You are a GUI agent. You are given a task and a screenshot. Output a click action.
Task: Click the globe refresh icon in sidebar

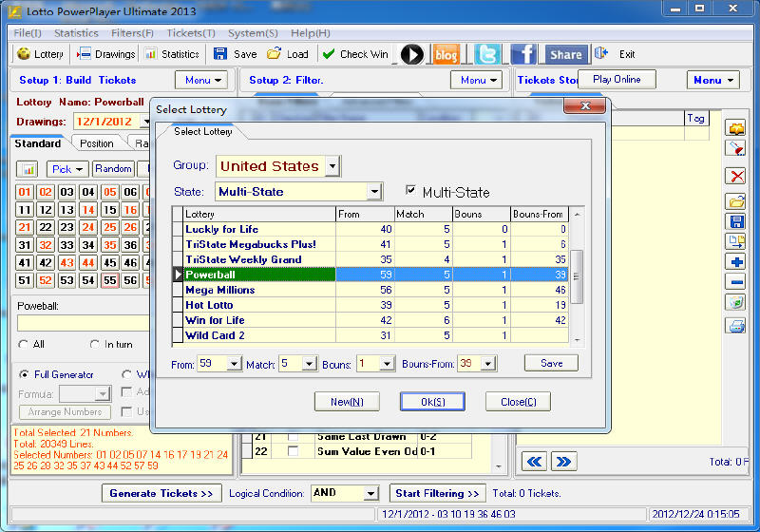pos(737,302)
